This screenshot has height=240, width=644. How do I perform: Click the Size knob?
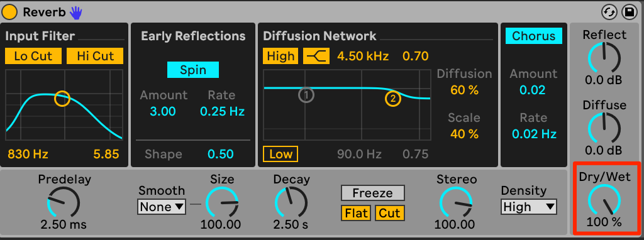(222, 203)
